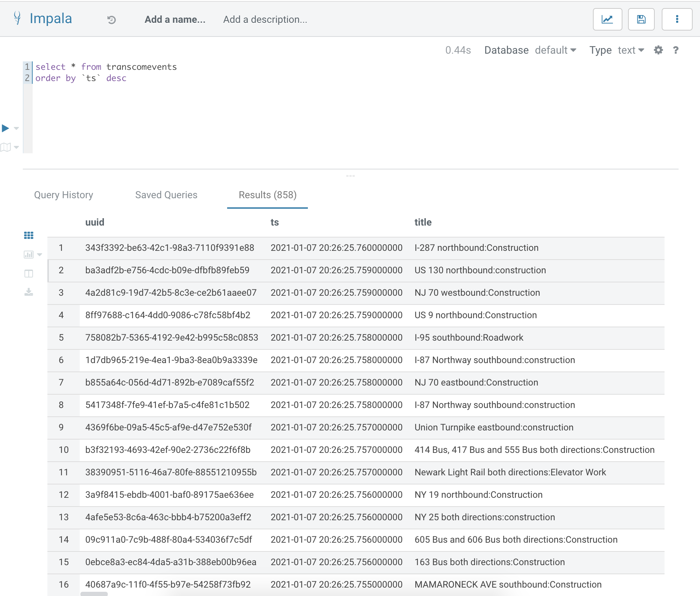Open editor settings gear icon
Image resolution: width=700 pixels, height=596 pixels.
pos(658,50)
